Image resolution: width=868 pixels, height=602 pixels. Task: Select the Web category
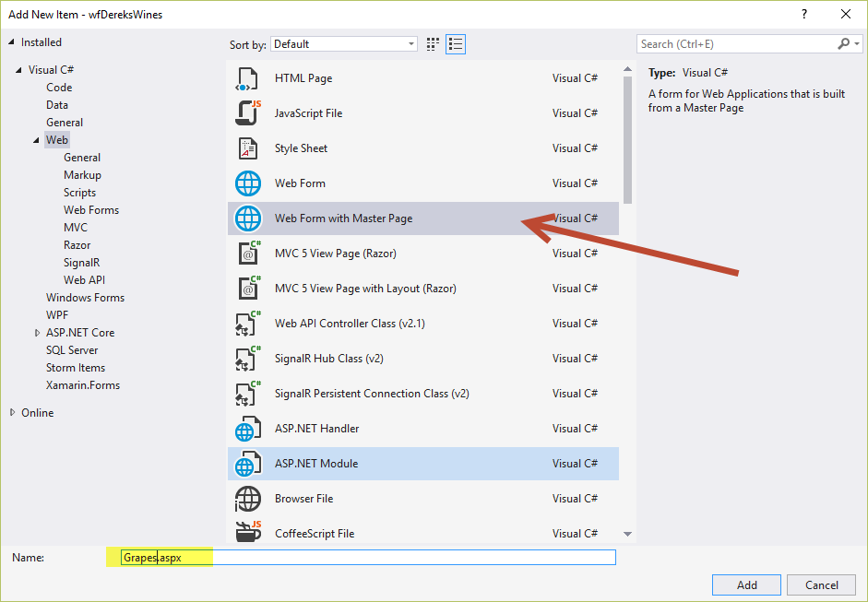(x=57, y=140)
